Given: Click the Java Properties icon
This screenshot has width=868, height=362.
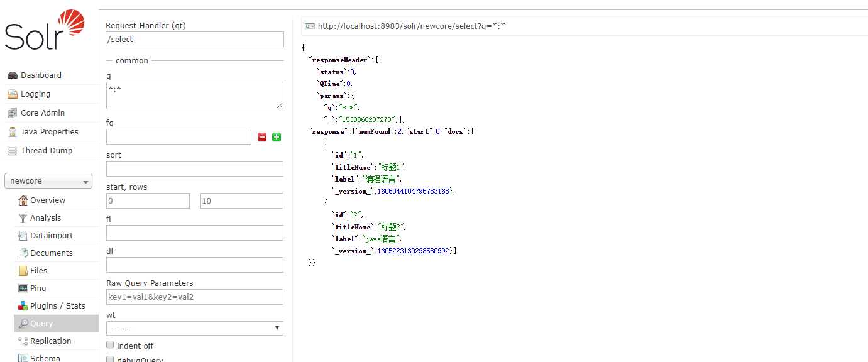Looking at the screenshot, I should (x=13, y=132).
